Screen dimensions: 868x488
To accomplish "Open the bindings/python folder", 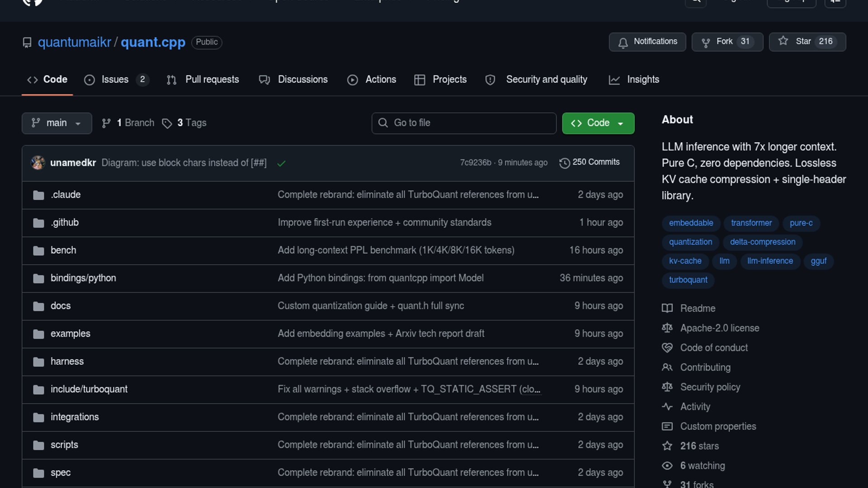I will coord(83,278).
